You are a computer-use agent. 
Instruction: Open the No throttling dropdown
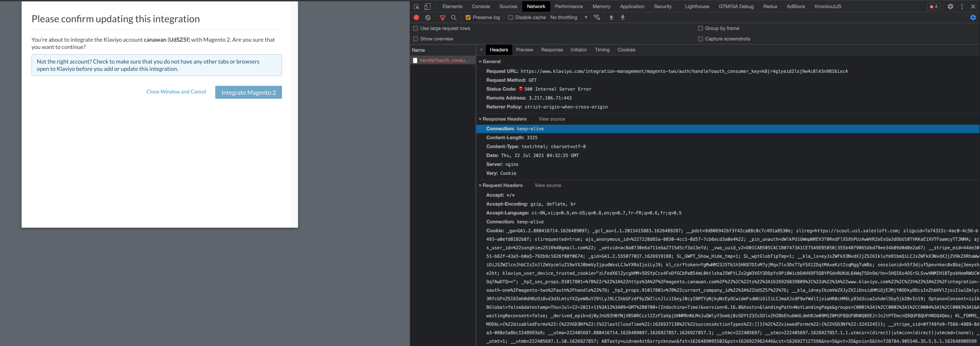(568, 17)
